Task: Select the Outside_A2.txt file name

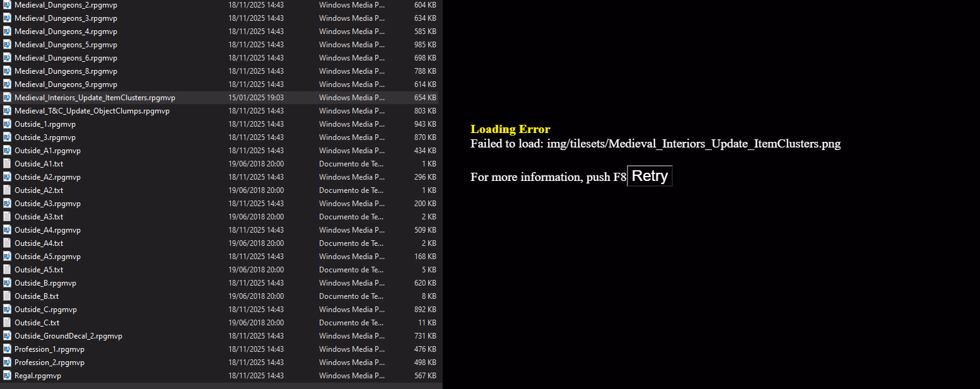Action: (38, 190)
